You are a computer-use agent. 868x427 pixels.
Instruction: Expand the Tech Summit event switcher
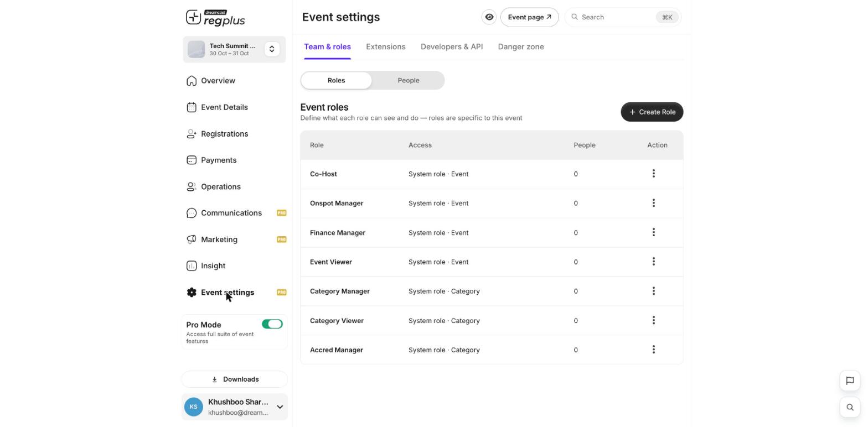click(272, 49)
